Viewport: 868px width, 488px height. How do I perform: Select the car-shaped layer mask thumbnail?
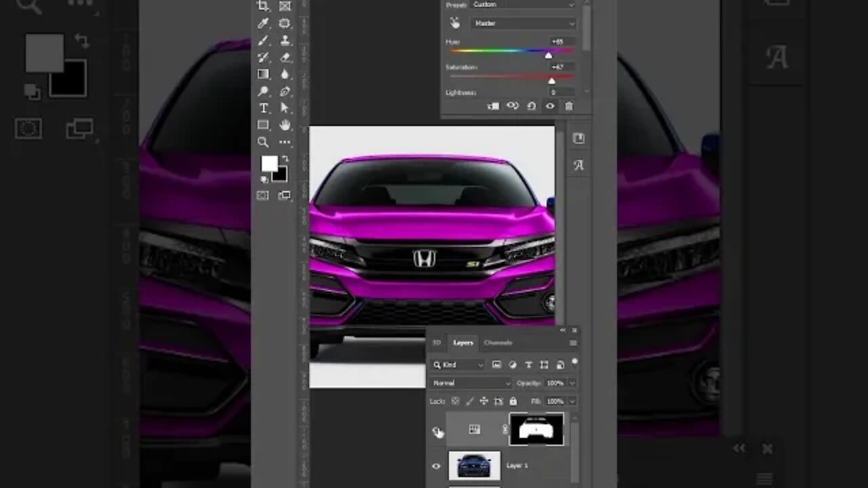[536, 429]
